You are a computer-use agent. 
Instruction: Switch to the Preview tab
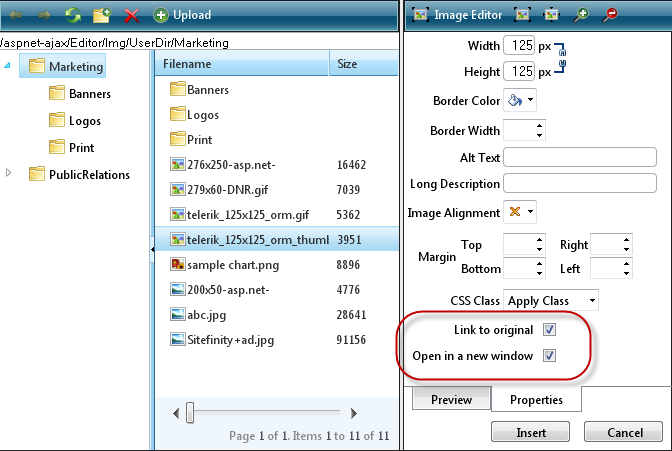[x=451, y=399]
